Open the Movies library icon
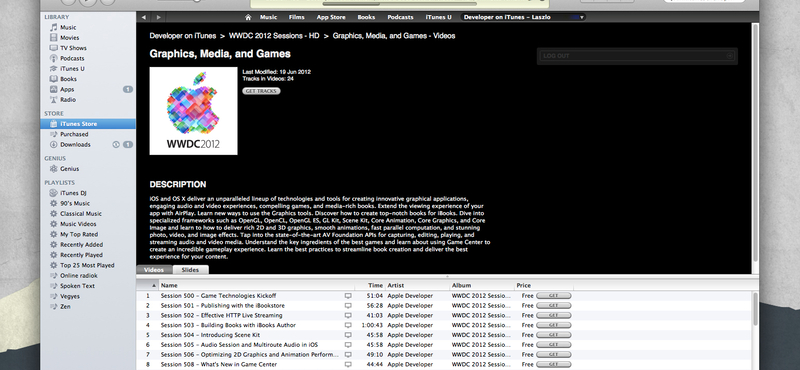The image size is (800, 370). [54, 37]
